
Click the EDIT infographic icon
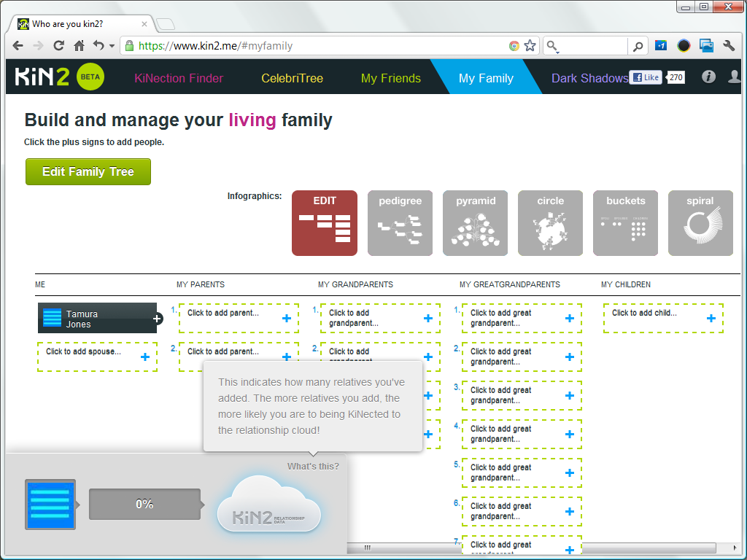coord(325,223)
